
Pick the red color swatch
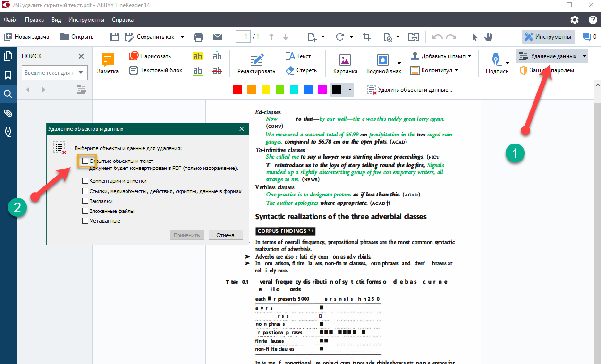click(237, 90)
